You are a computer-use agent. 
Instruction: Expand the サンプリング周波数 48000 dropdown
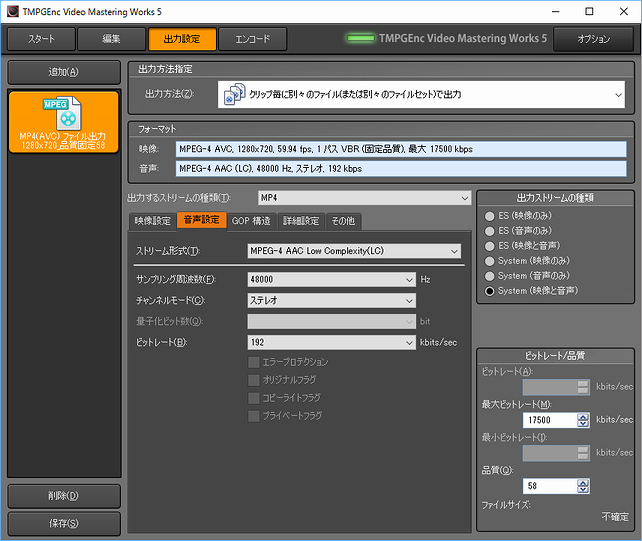[332, 280]
